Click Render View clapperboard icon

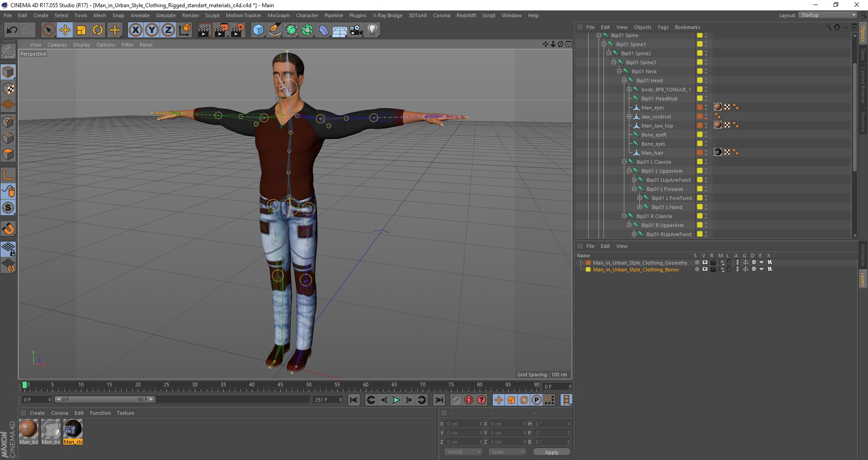point(204,30)
